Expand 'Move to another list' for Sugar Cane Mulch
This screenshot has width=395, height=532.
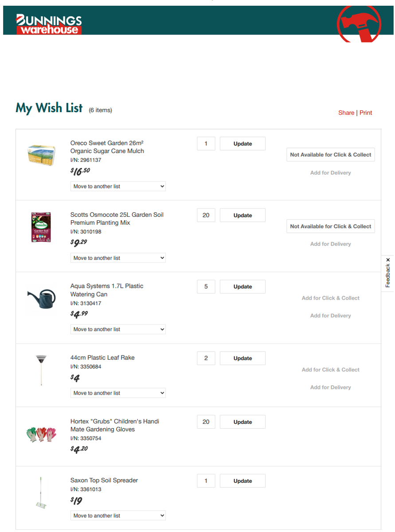click(118, 186)
